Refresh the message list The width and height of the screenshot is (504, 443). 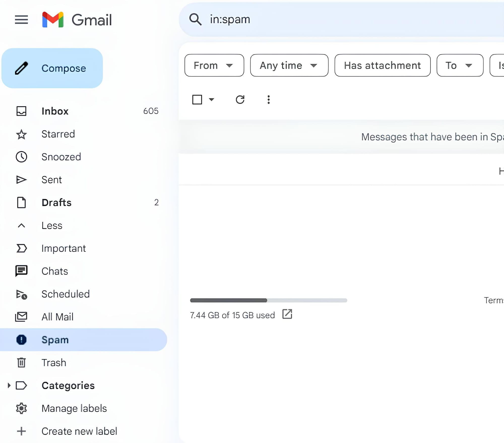(240, 99)
